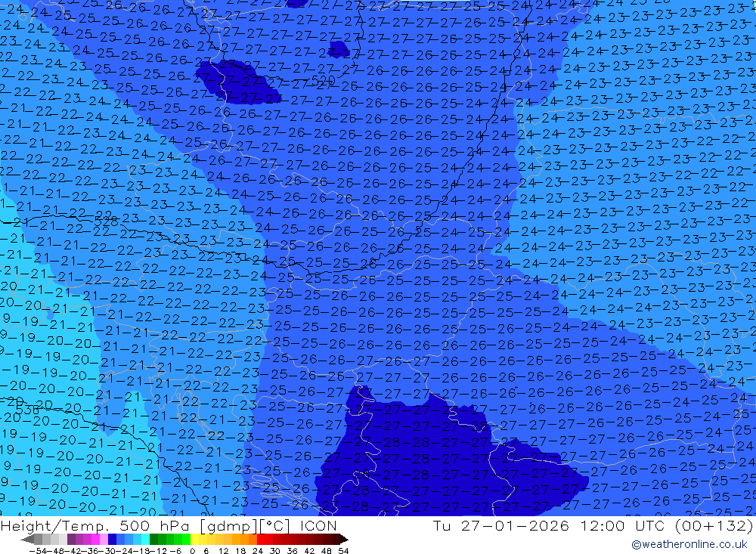Open the weatheronline.co.uk copyright link

[x=689, y=544]
